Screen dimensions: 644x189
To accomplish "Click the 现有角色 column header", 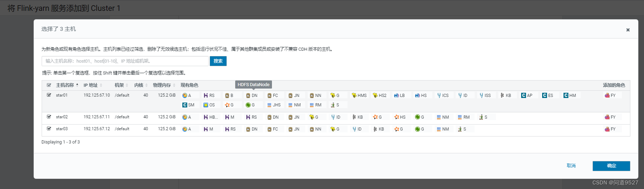I will [189, 85].
